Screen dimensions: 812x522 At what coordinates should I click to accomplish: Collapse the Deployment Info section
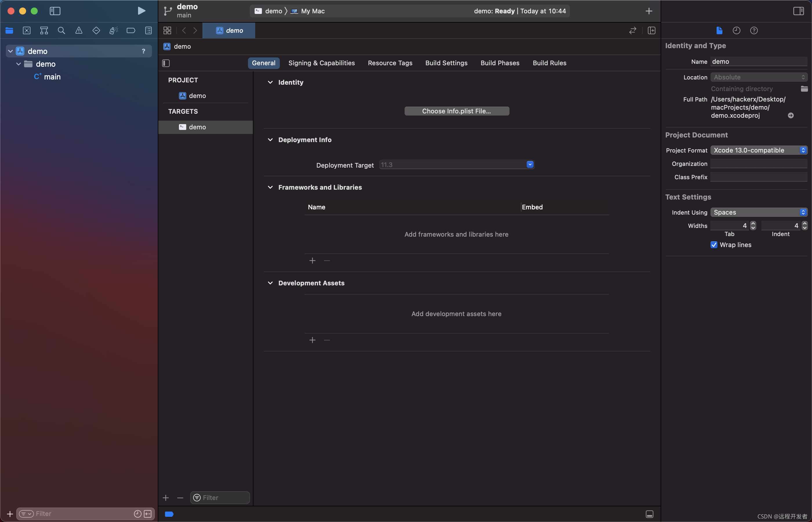tap(270, 140)
